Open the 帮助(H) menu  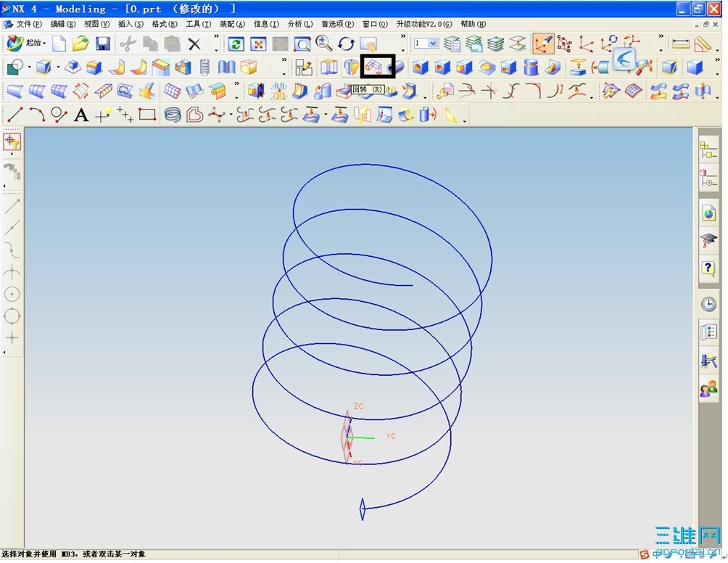point(473,24)
